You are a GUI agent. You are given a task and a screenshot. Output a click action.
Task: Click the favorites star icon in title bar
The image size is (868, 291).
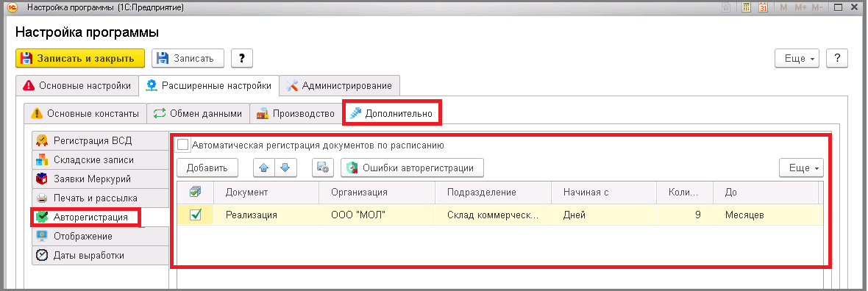click(726, 7)
